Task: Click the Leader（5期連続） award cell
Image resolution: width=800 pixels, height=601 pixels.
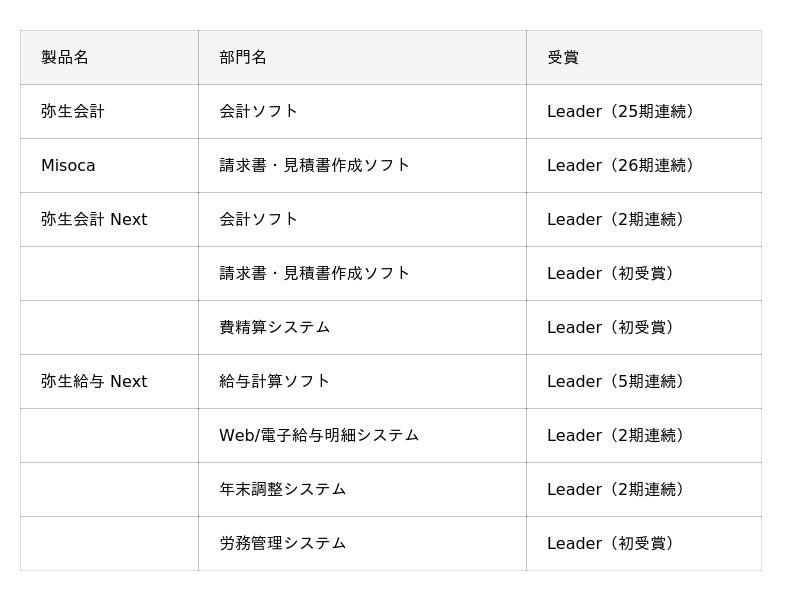Action: point(617,381)
